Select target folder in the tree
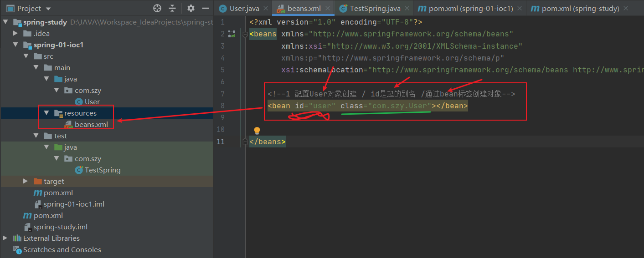 [x=54, y=182]
